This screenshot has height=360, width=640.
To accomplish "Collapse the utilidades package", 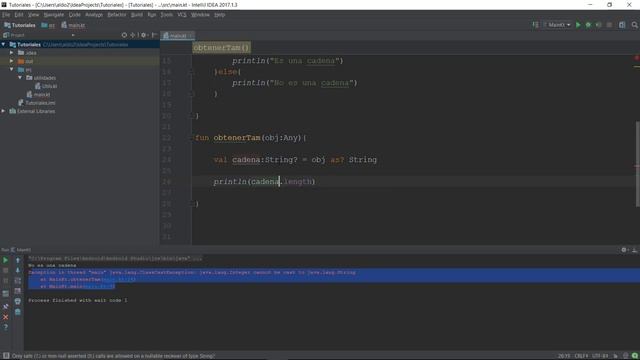I will click(x=20, y=78).
